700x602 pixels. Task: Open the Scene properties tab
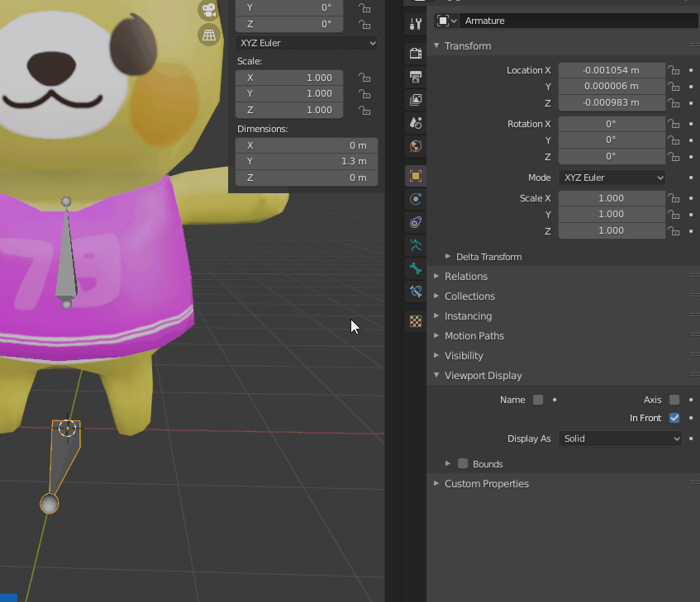click(x=416, y=122)
